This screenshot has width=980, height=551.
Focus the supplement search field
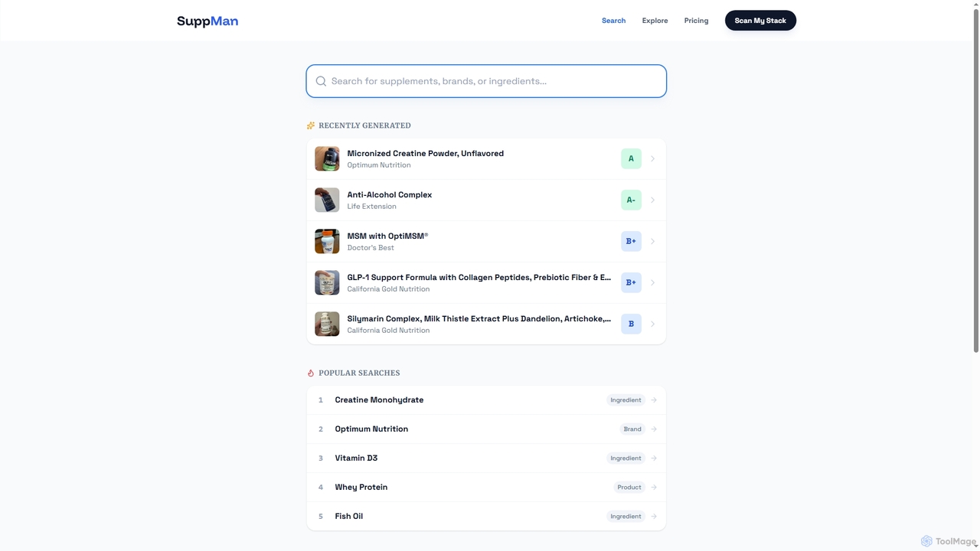(486, 81)
